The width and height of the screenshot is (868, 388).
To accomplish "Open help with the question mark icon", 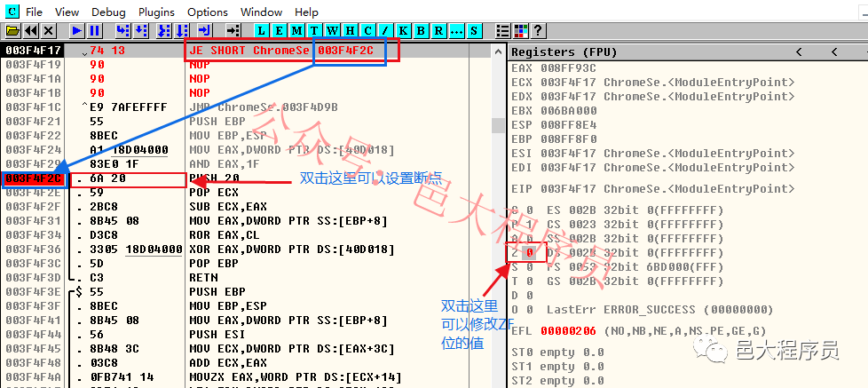I will click(x=537, y=30).
